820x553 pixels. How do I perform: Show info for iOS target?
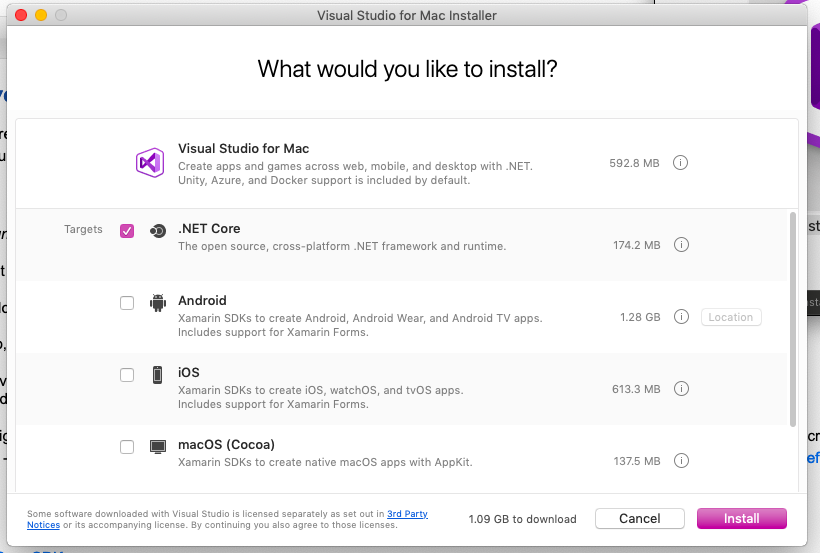(681, 389)
